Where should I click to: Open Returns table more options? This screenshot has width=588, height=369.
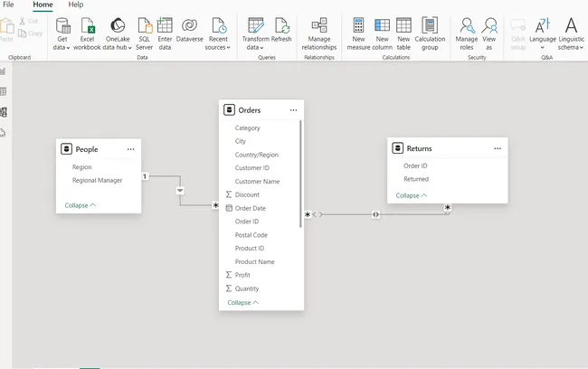tap(498, 148)
